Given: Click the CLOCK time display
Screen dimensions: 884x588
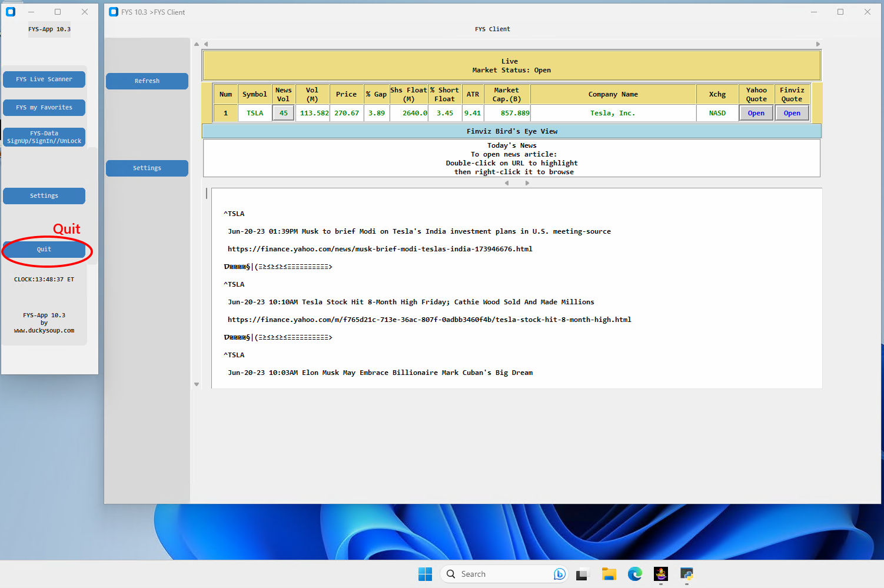Looking at the screenshot, I should click(44, 280).
